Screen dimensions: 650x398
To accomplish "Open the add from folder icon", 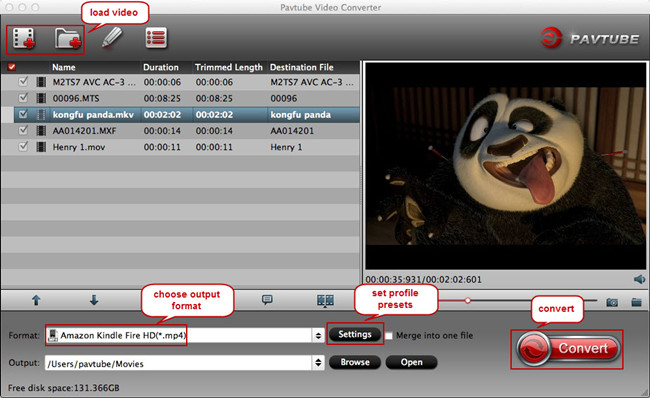I will (x=68, y=39).
